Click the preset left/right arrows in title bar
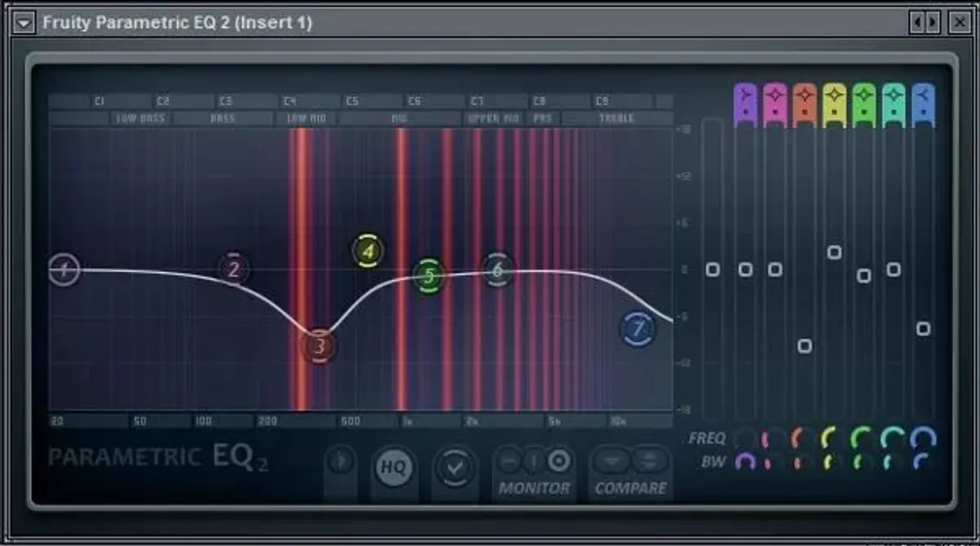The width and height of the screenshot is (980, 546). [x=925, y=22]
